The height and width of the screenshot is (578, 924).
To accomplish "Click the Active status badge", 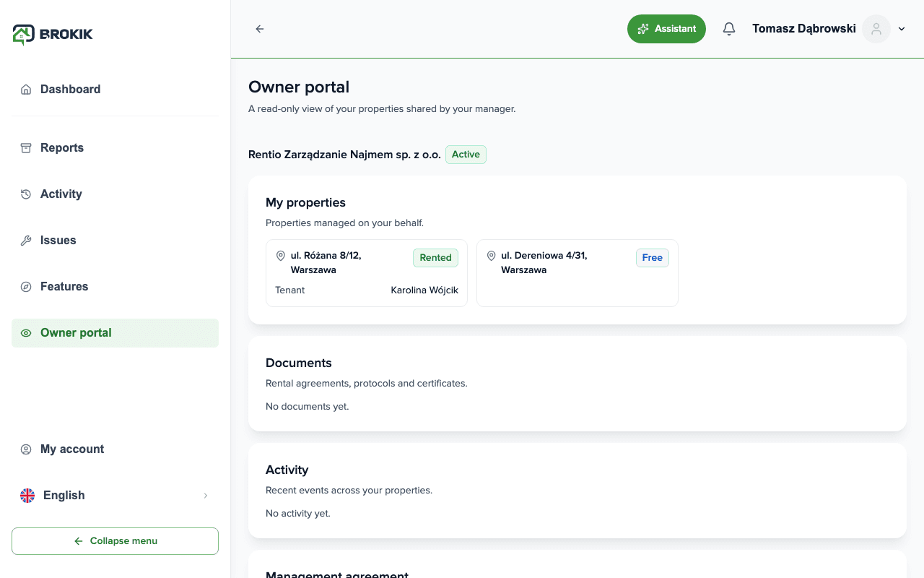I will pyautogui.click(x=466, y=155).
